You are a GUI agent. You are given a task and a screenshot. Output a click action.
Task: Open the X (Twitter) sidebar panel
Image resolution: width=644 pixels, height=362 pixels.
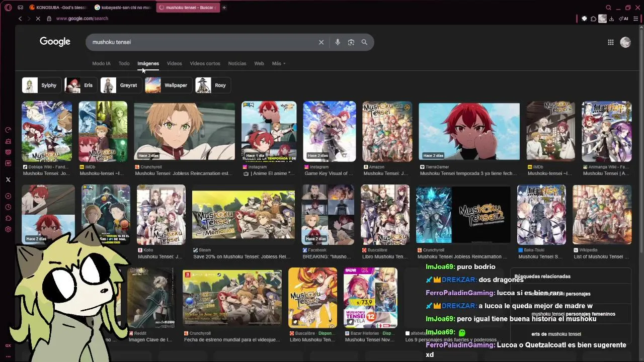pos(8,179)
